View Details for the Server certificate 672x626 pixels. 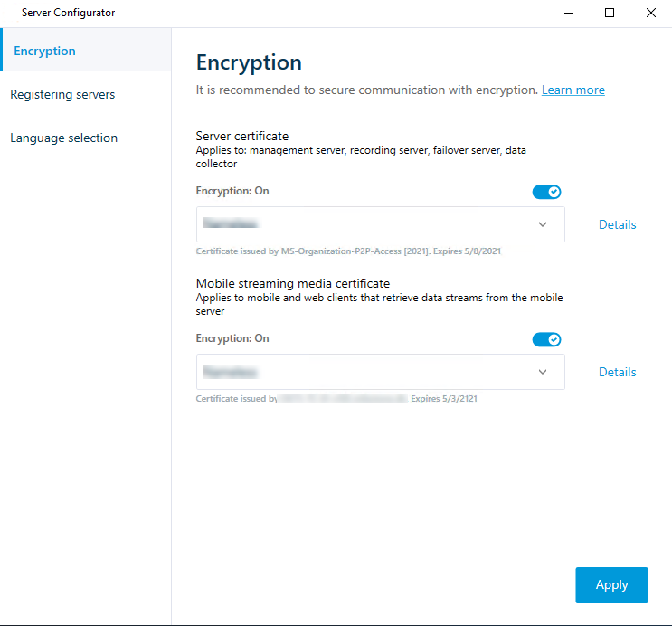click(x=617, y=225)
